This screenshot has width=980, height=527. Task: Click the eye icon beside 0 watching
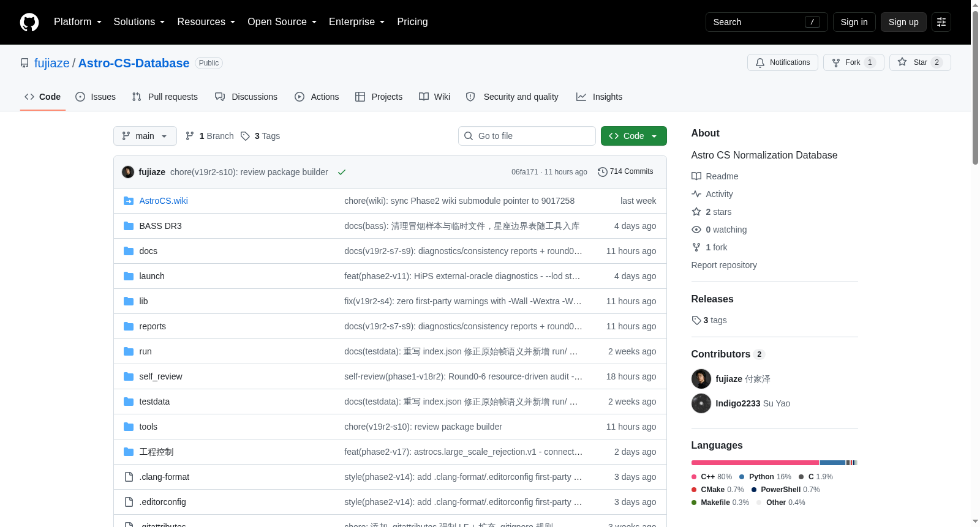pyautogui.click(x=696, y=230)
